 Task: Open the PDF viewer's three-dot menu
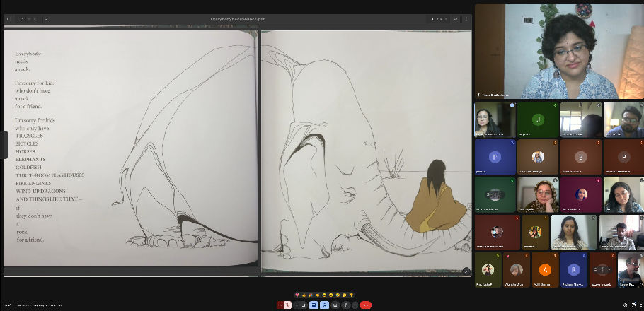tap(466, 19)
